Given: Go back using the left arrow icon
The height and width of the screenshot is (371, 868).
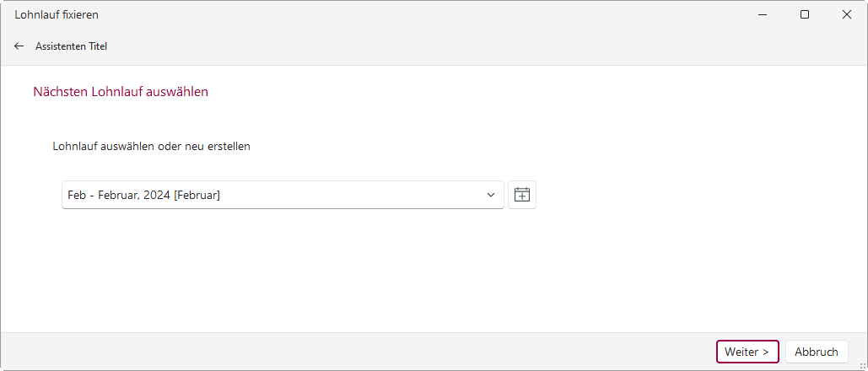Looking at the screenshot, I should coord(19,46).
